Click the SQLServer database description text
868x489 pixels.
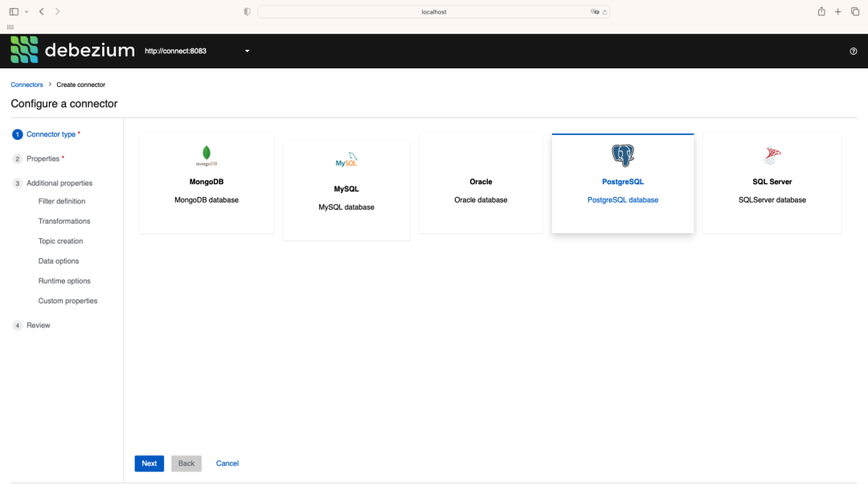pos(772,200)
